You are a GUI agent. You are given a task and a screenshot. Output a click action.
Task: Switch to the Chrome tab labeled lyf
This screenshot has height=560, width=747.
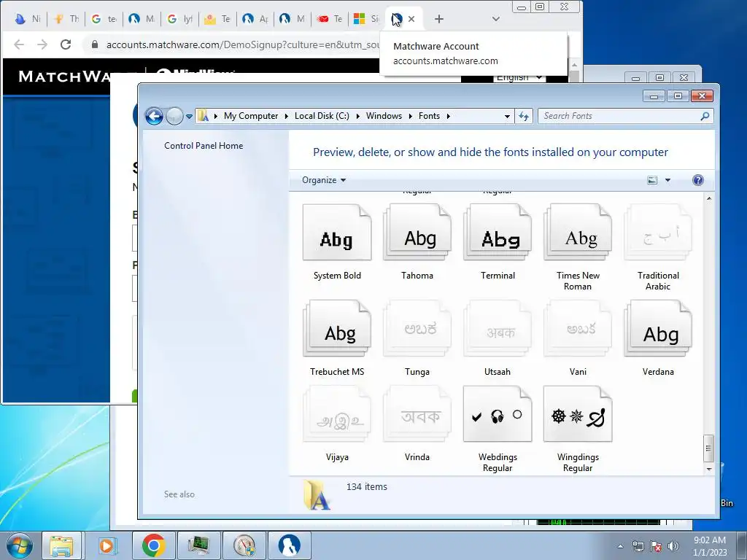pos(181,18)
